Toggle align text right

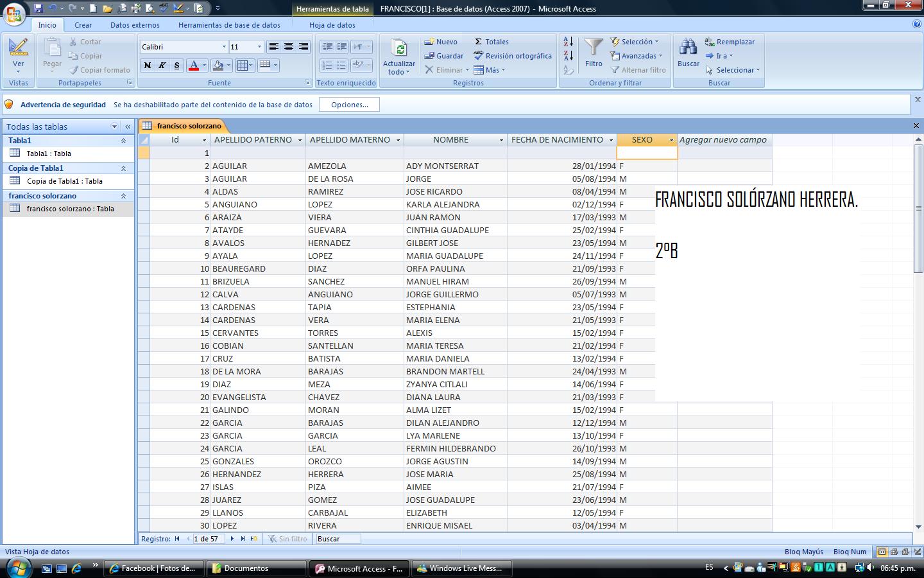pyautogui.click(x=304, y=47)
